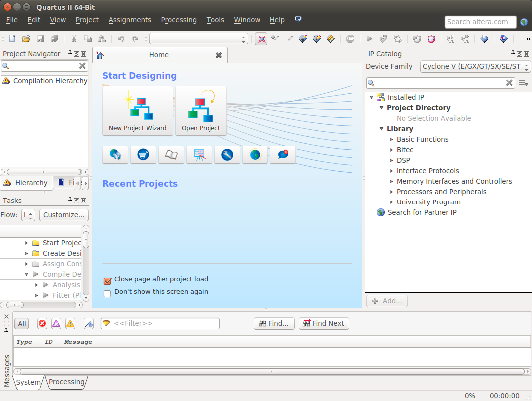Image resolution: width=532 pixels, height=401 pixels.
Task: Show only error messages
Action: coord(42,324)
